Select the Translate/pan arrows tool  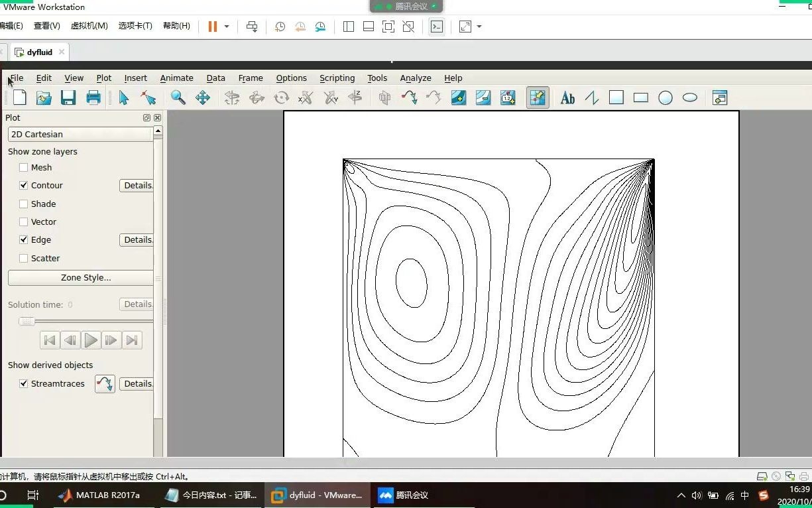tap(203, 98)
